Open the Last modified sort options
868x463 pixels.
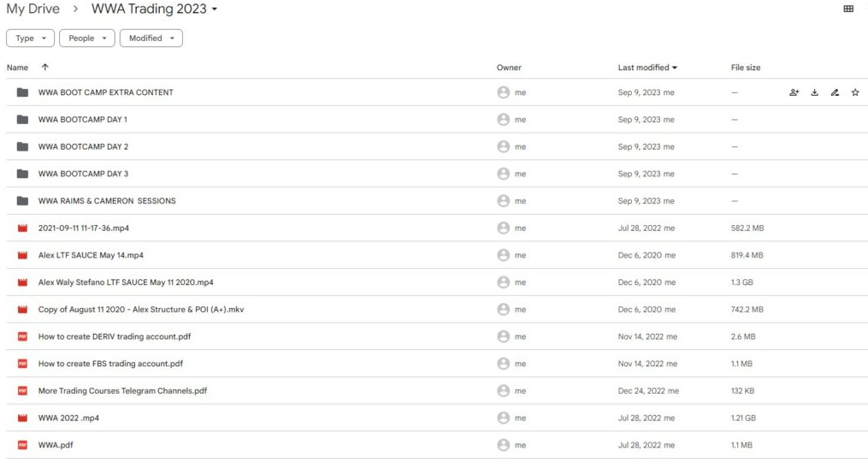(x=647, y=68)
